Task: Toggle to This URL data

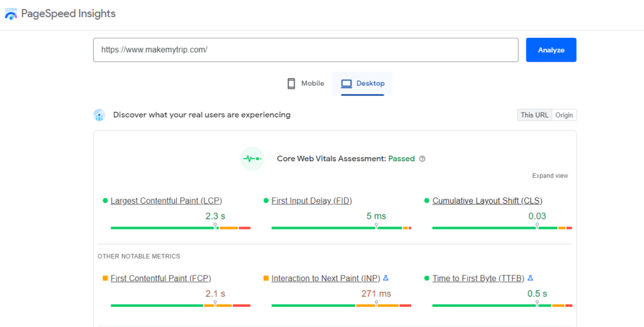Action: tap(535, 115)
